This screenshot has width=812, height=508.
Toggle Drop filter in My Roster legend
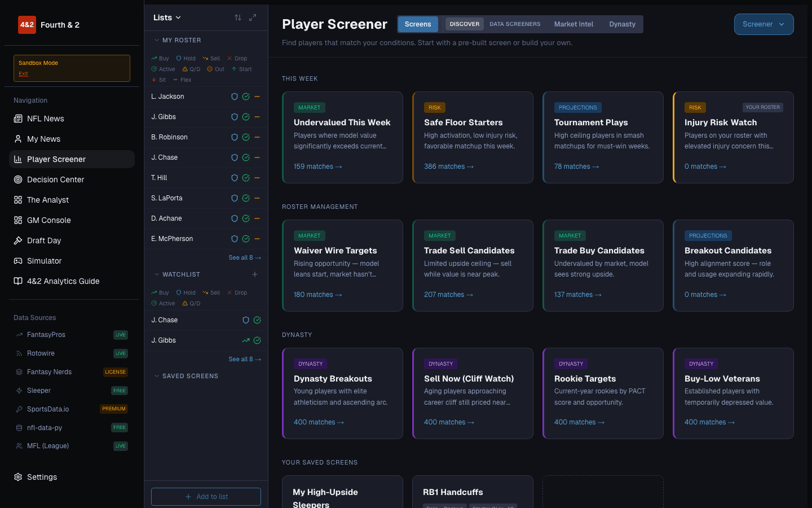coord(237,58)
